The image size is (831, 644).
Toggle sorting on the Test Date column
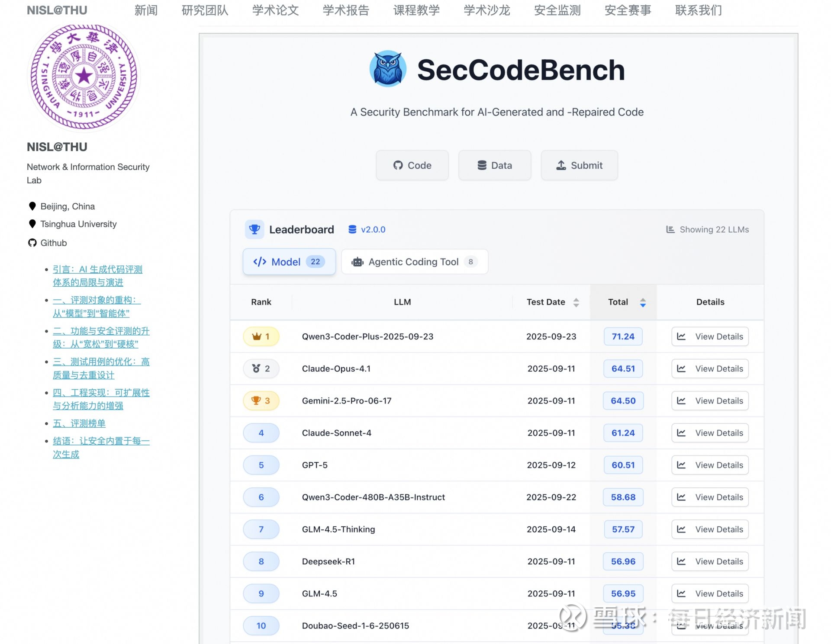[x=576, y=302]
